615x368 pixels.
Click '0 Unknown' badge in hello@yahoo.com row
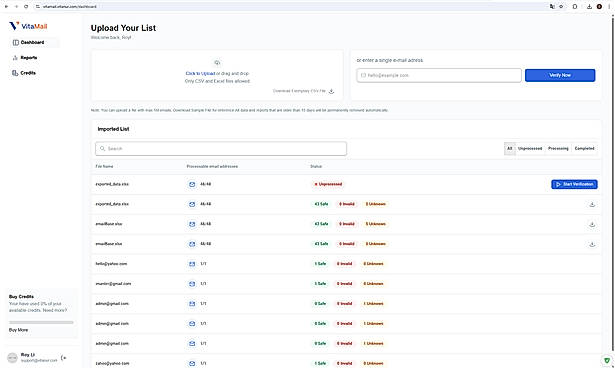(x=373, y=264)
